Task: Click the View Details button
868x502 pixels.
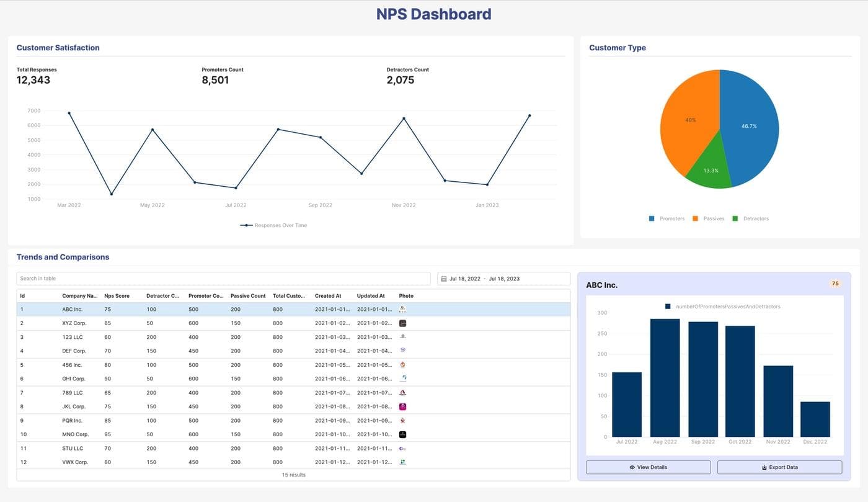Action: pyautogui.click(x=648, y=467)
